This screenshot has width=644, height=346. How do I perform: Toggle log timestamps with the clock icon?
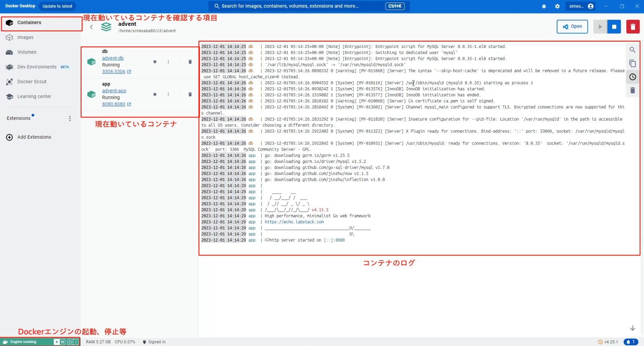tap(632, 77)
